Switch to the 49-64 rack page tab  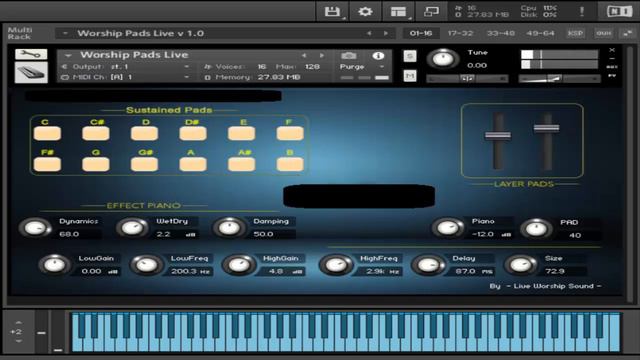pyautogui.click(x=540, y=33)
